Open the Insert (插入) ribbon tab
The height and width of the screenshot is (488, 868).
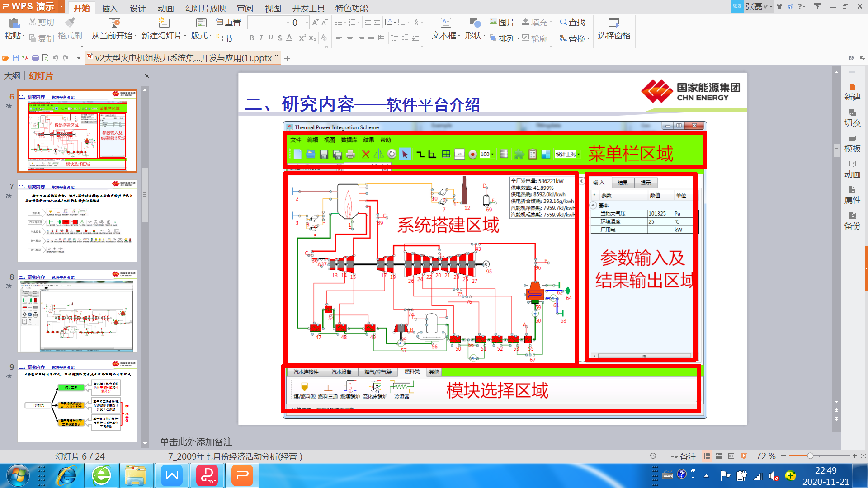pyautogui.click(x=109, y=8)
